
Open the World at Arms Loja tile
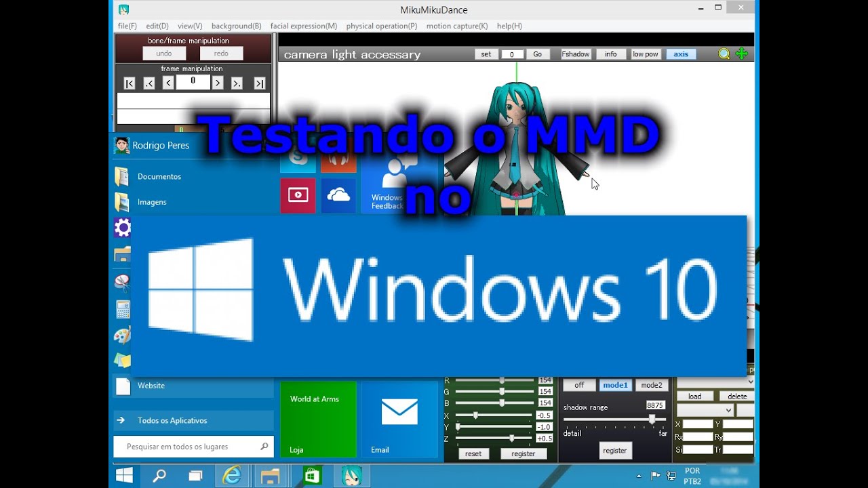(318, 419)
